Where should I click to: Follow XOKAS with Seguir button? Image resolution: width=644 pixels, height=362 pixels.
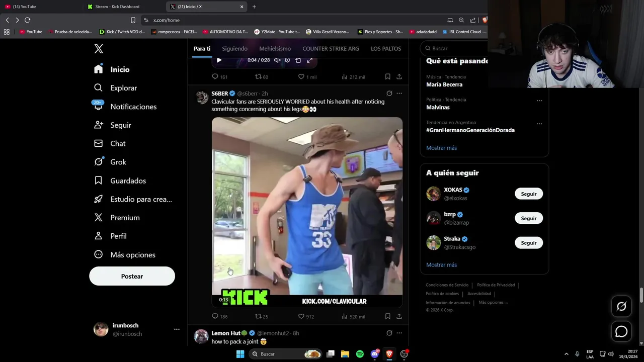point(529,194)
